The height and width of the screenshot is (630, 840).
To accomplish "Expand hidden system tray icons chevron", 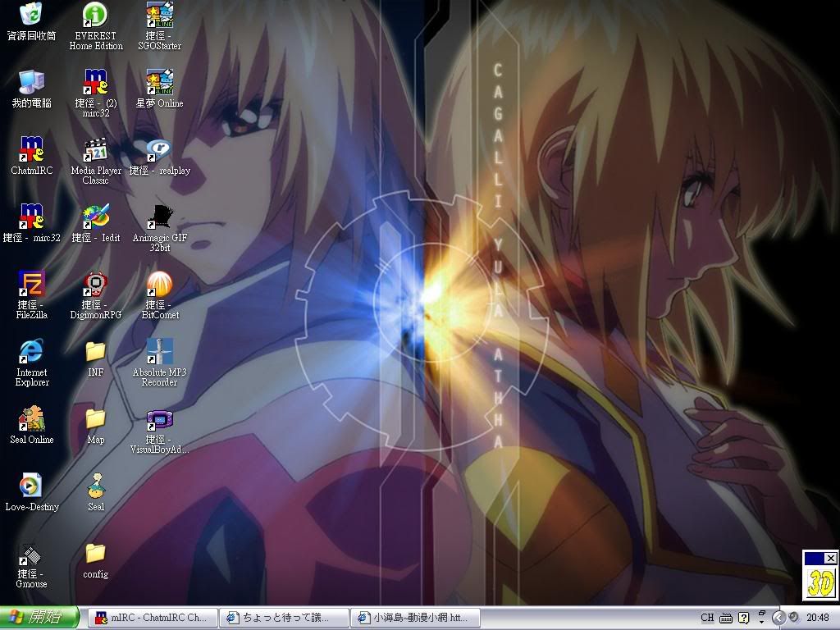I will [779, 618].
